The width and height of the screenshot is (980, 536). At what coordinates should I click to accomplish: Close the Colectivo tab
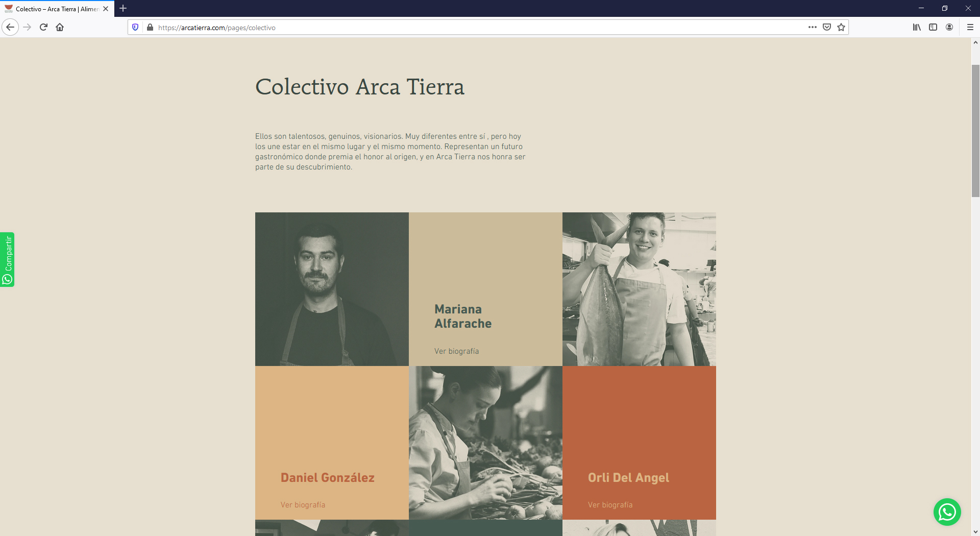[x=106, y=9]
